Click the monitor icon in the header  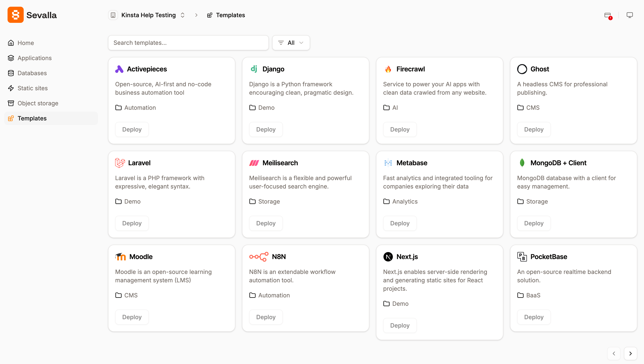coord(630,15)
